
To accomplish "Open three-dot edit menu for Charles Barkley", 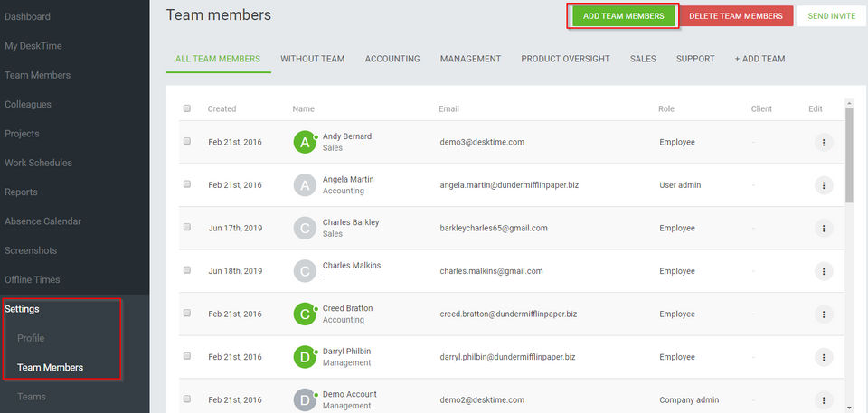I will click(823, 228).
